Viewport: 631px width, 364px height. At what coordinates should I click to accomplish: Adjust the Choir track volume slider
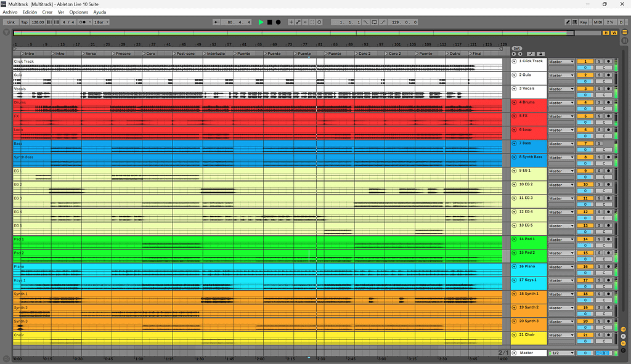coord(585,341)
